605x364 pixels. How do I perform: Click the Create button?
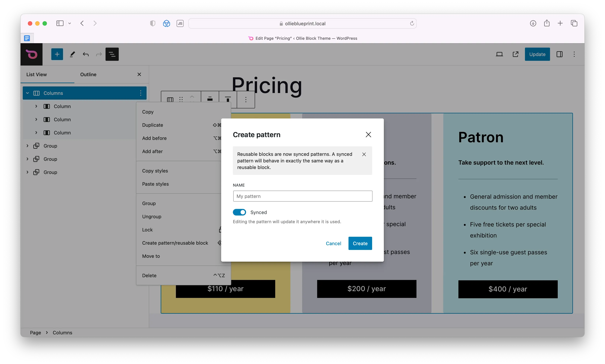[x=360, y=243]
